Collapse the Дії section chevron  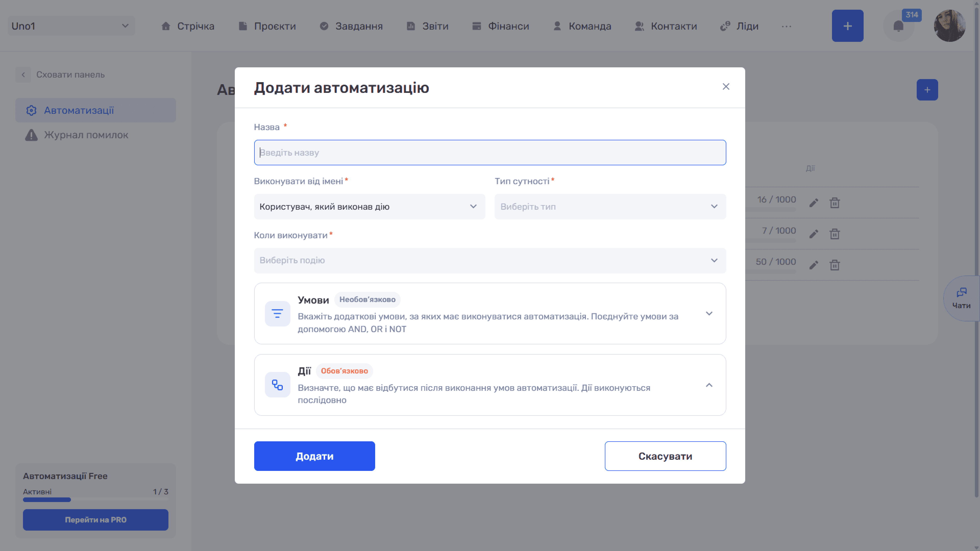pyautogui.click(x=709, y=385)
